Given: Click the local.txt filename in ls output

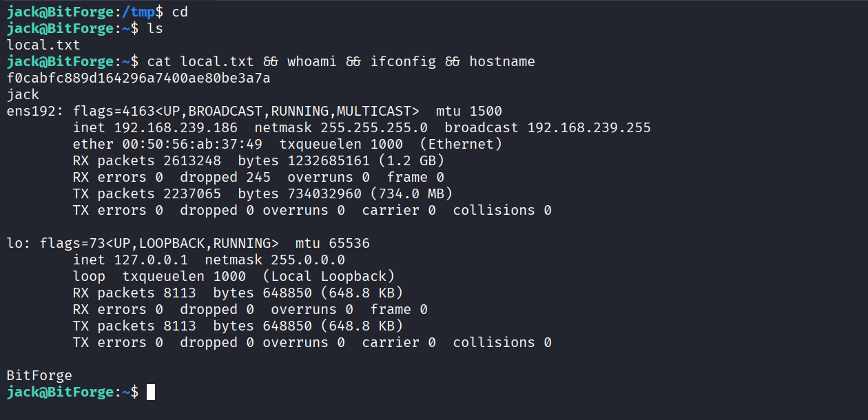Looking at the screenshot, I should [43, 45].
